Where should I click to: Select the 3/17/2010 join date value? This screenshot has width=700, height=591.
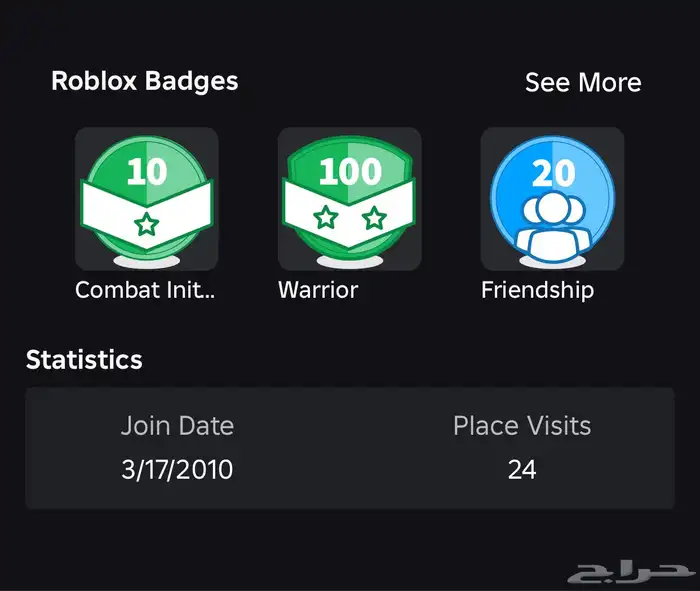point(177,469)
